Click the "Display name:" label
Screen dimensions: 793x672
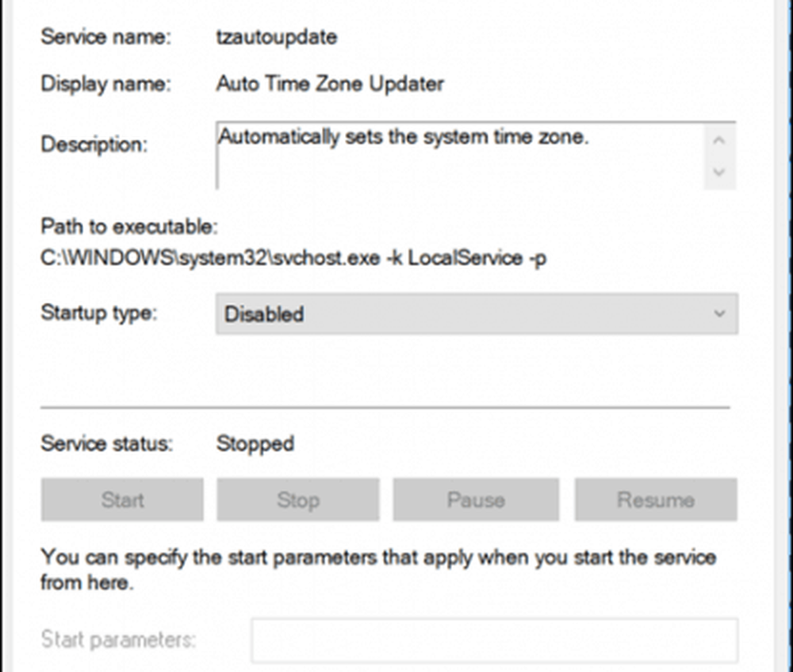click(x=105, y=84)
